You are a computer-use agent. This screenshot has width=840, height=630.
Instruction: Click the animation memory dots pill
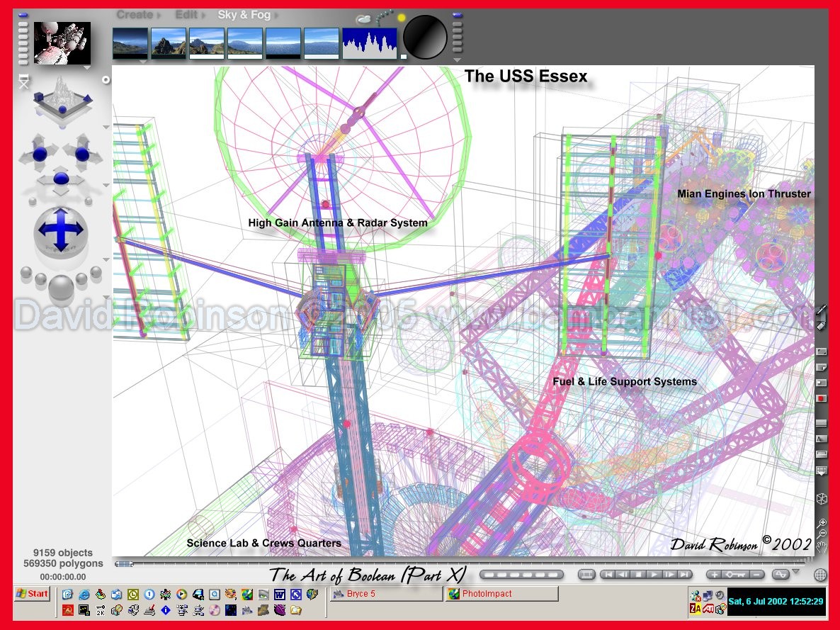(x=521, y=575)
